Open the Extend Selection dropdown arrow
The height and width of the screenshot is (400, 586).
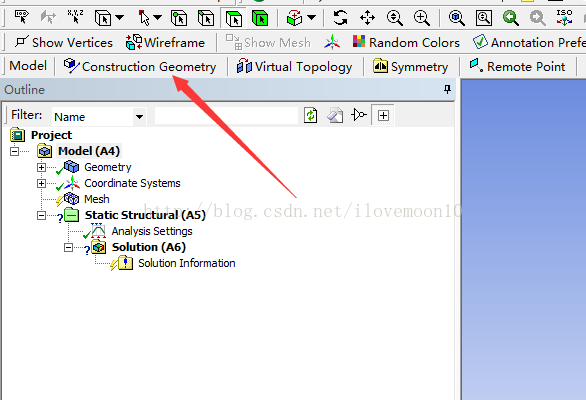coord(311,17)
